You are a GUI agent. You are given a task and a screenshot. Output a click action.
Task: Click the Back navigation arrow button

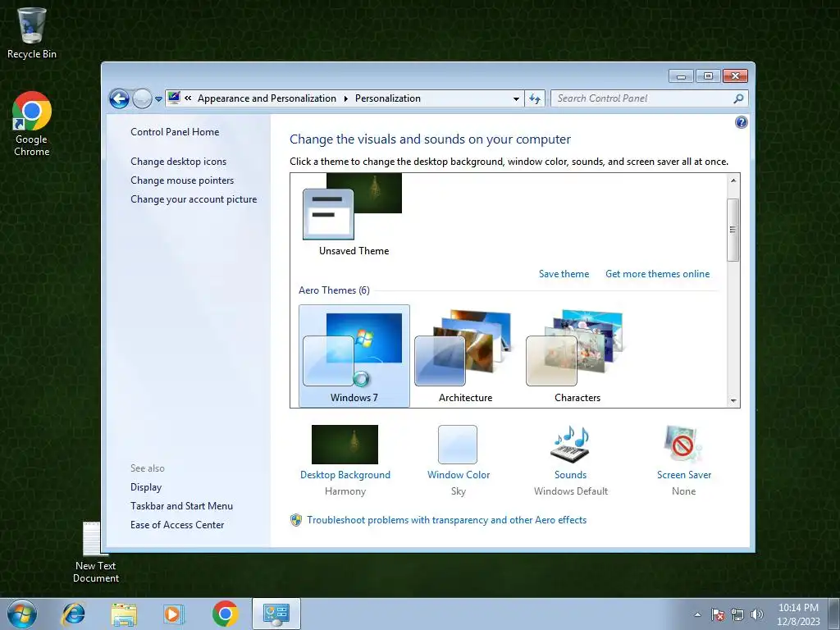(x=119, y=98)
